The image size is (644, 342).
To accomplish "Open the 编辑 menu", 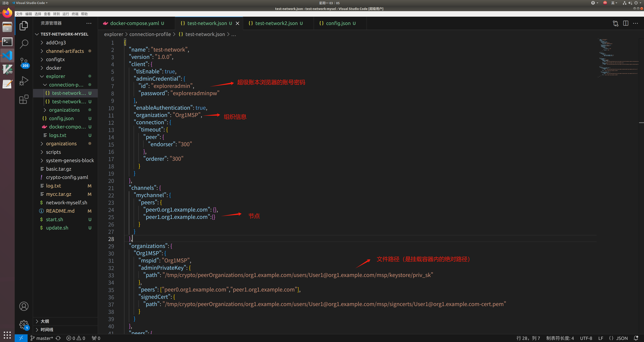I will click(28, 14).
